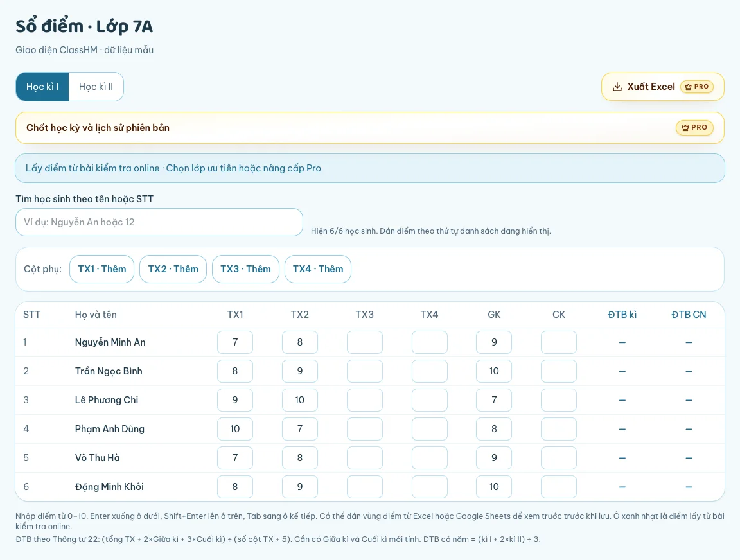Select TX1 score cell for Phạm Anh Dũng
The image size is (740, 560).
[x=235, y=429]
